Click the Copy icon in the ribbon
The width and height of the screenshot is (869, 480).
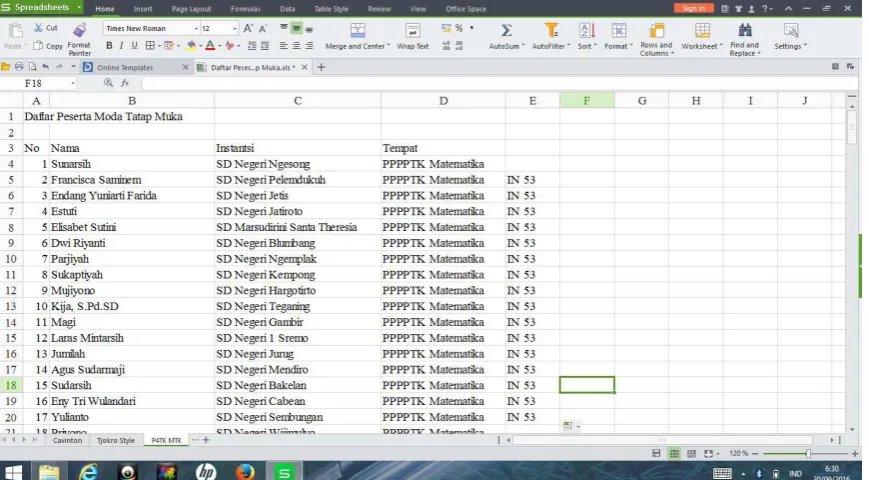(x=38, y=46)
